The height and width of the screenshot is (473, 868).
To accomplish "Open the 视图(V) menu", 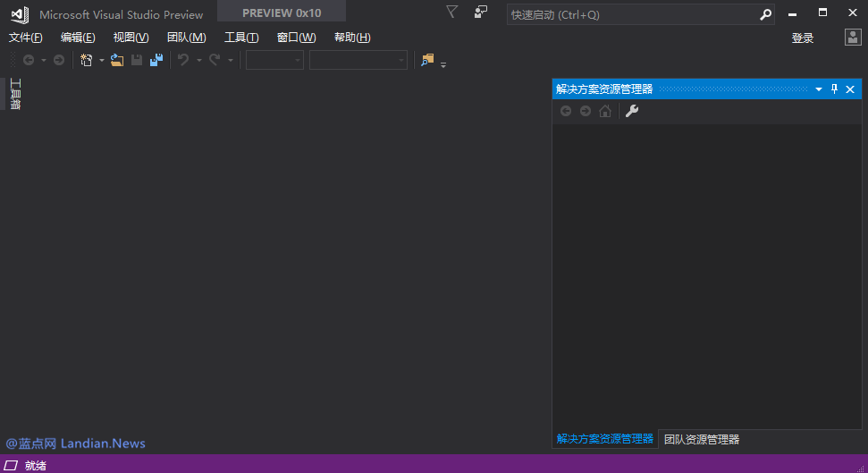I will pos(131,38).
